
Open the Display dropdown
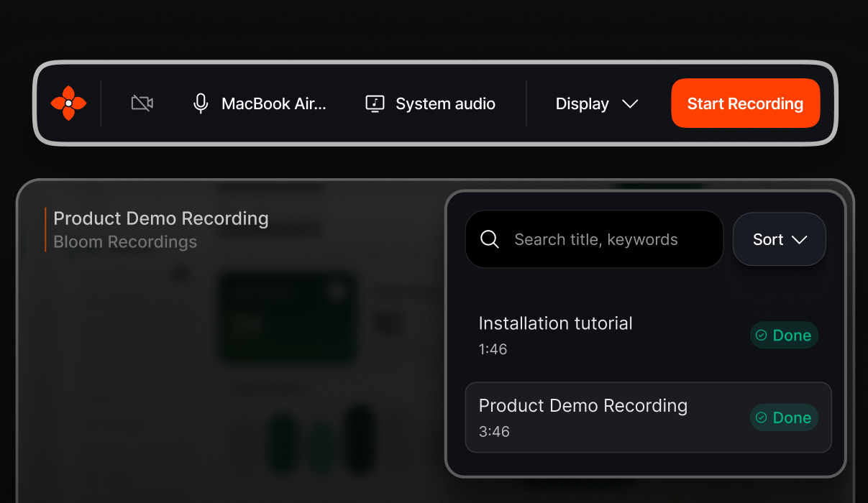(597, 103)
